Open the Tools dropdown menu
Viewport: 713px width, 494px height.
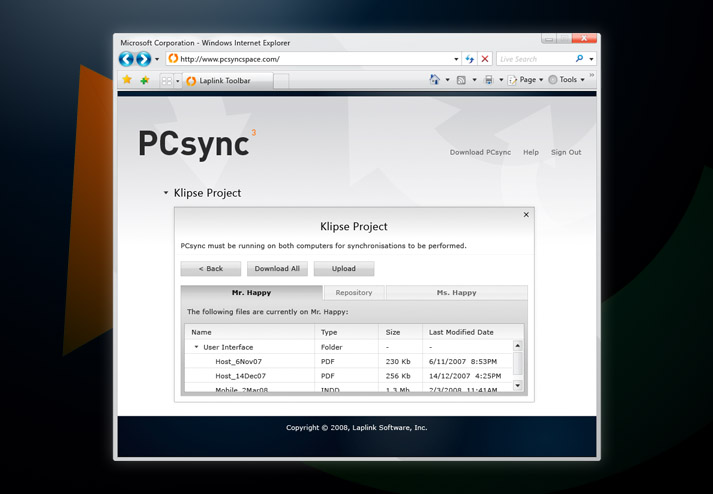point(567,80)
